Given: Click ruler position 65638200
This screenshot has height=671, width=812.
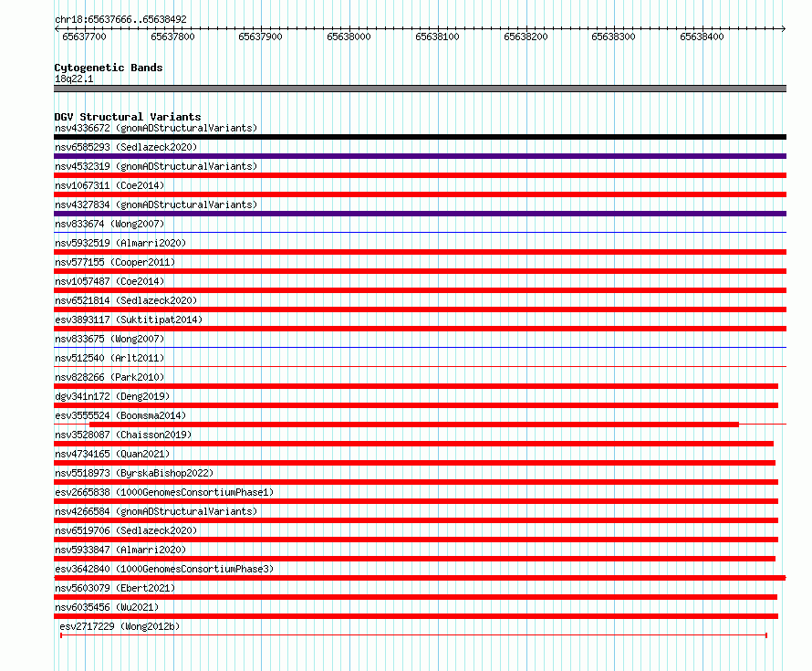Looking at the screenshot, I should [526, 37].
